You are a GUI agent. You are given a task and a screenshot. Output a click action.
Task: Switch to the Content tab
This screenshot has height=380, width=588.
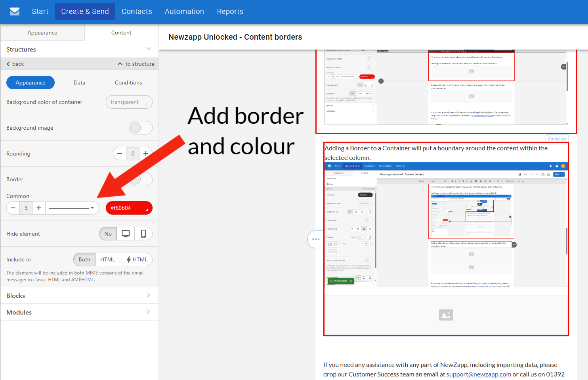click(x=121, y=33)
